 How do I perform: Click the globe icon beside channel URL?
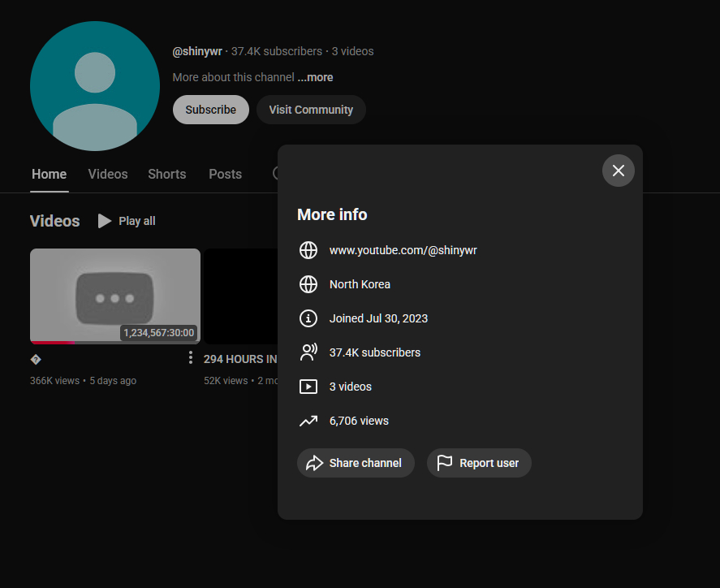308,250
